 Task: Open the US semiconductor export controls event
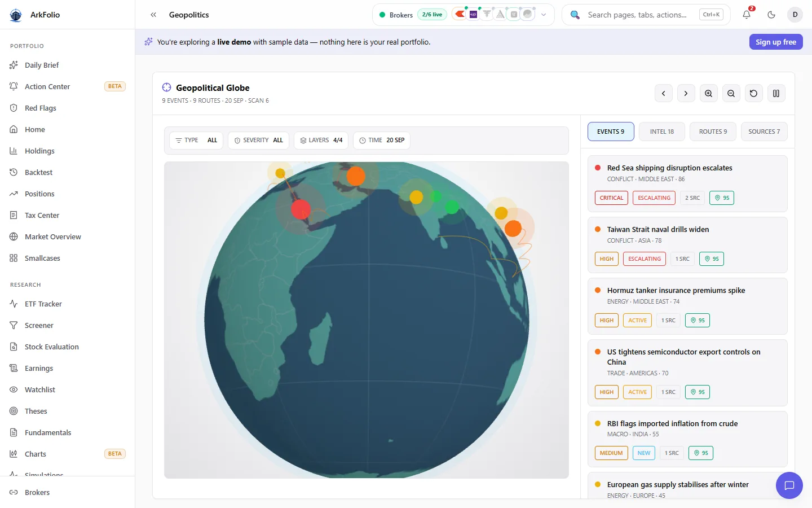click(687, 373)
